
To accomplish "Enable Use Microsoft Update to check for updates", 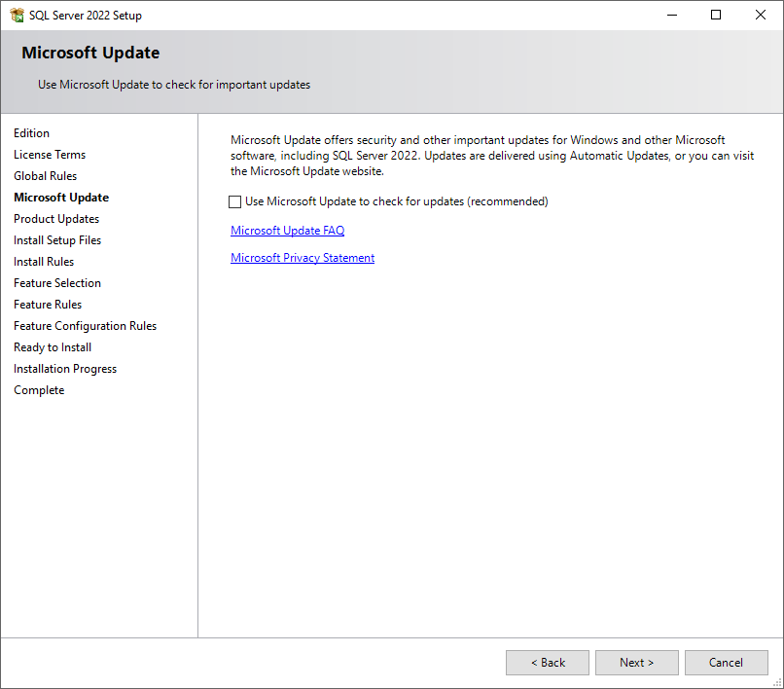I will tap(234, 201).
